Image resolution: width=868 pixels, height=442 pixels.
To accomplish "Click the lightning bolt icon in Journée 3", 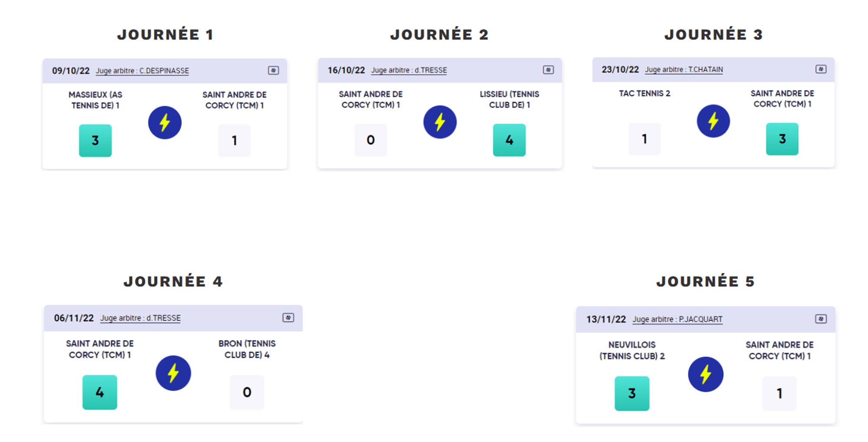I will pos(713,121).
